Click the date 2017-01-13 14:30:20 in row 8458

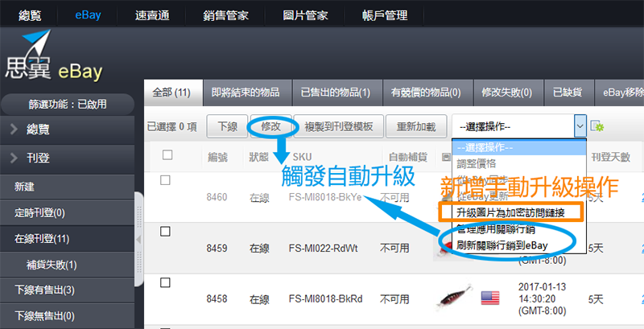click(x=542, y=298)
